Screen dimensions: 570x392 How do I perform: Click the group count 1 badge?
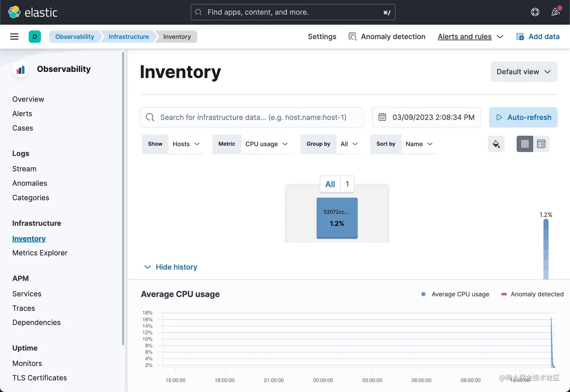(x=347, y=184)
